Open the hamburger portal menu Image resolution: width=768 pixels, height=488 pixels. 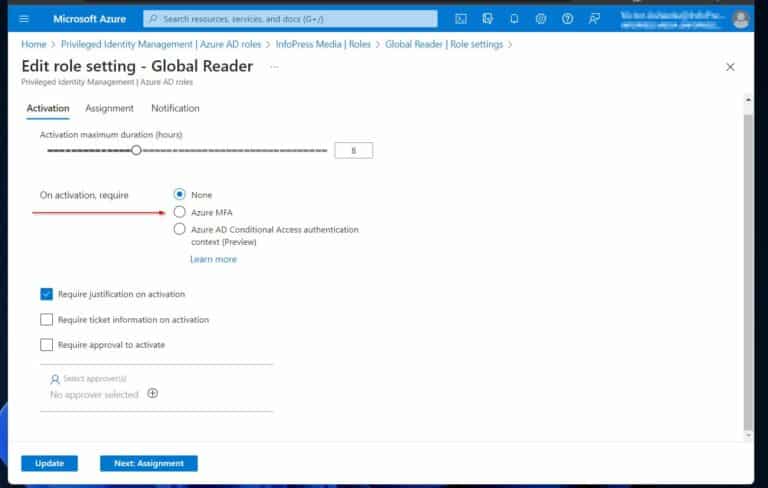(x=24, y=19)
